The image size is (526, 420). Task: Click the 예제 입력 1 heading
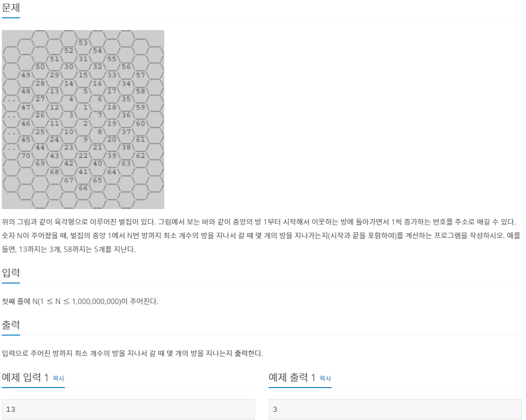click(26, 377)
